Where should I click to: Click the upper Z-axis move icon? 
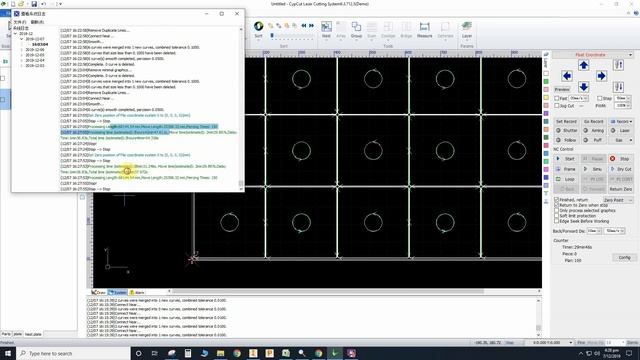[619, 65]
